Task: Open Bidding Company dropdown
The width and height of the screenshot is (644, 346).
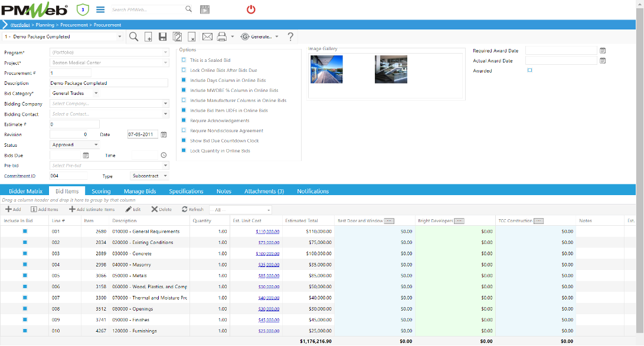Action: pyautogui.click(x=109, y=104)
